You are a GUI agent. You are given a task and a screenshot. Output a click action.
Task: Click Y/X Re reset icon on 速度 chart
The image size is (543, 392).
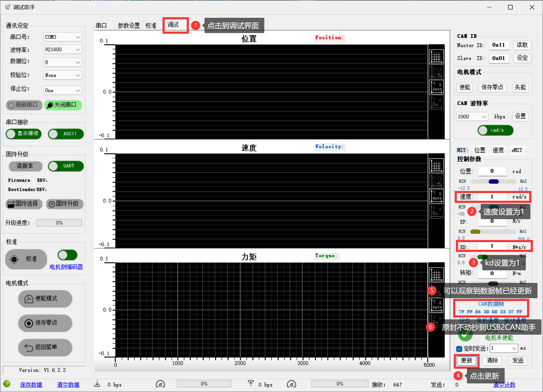click(x=436, y=211)
